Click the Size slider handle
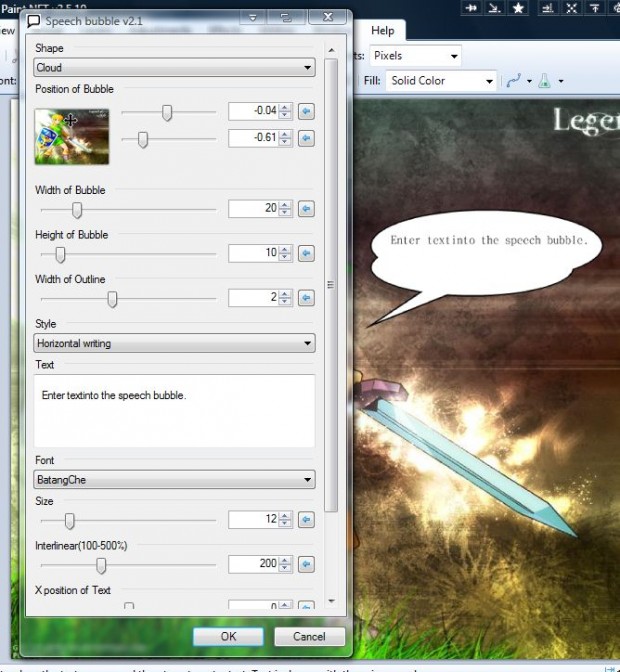This screenshot has width=620, height=672. (x=69, y=521)
